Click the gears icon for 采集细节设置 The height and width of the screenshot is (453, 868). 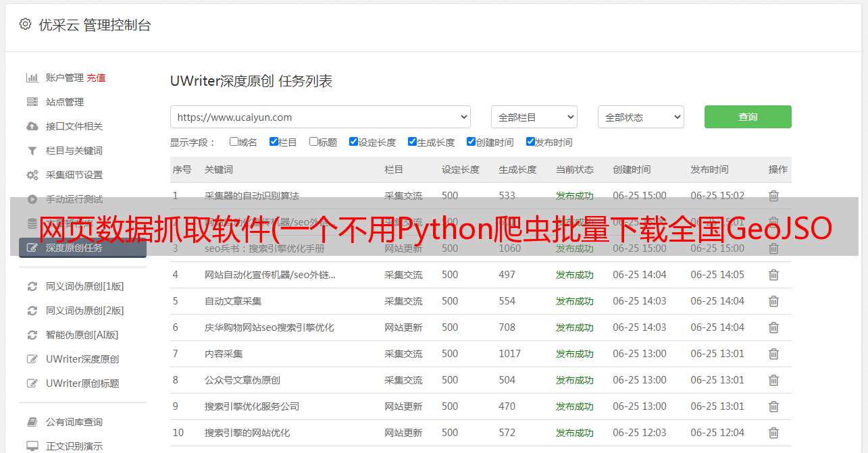pyautogui.click(x=32, y=175)
